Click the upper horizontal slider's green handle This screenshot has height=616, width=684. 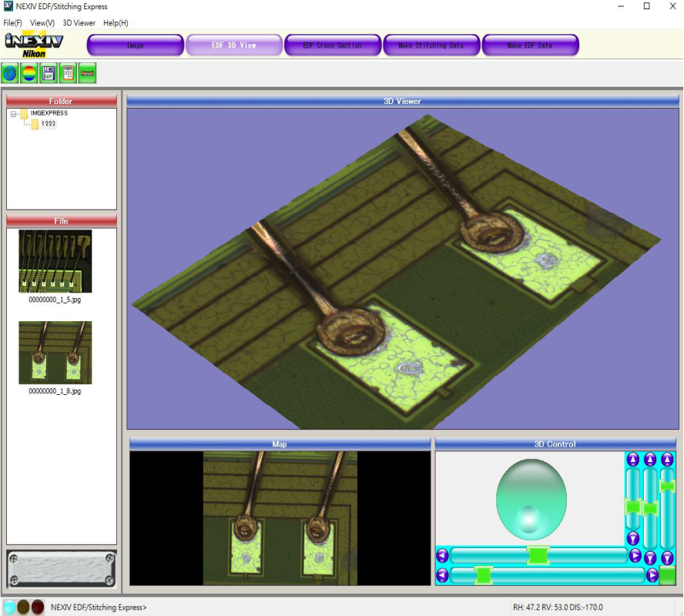point(538,555)
